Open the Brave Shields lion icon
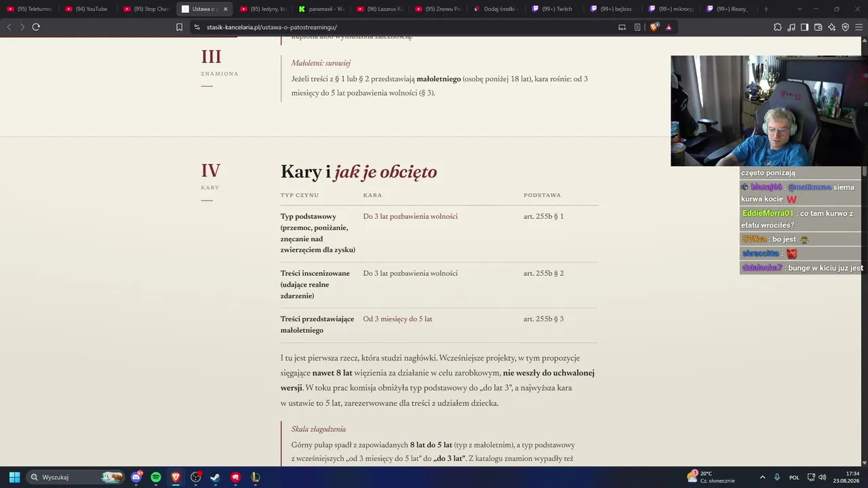Viewport: 868px width, 488px height. click(654, 27)
